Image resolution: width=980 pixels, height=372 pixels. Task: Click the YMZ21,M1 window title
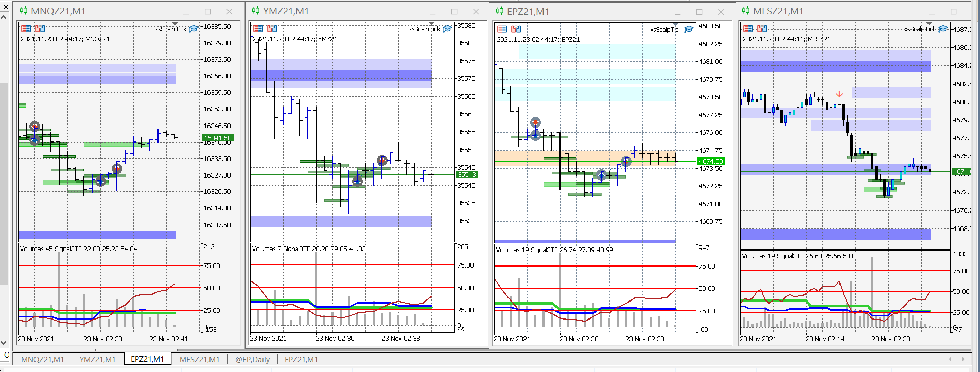tap(286, 11)
